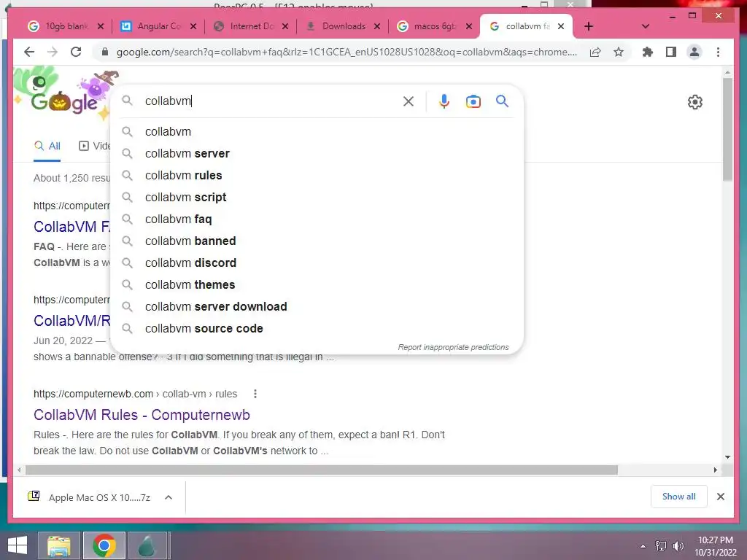The width and height of the screenshot is (747, 560).
Task: Close the collabvm faq tab
Action: pyautogui.click(x=561, y=26)
